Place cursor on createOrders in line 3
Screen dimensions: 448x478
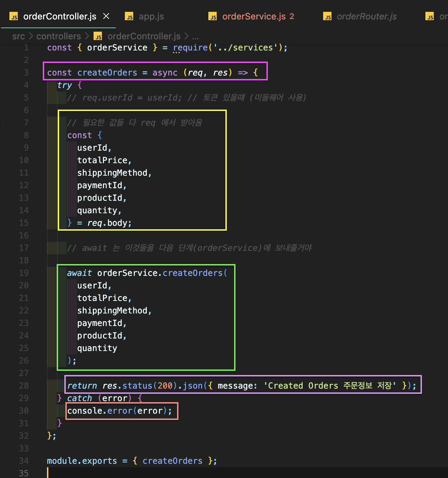click(x=107, y=73)
